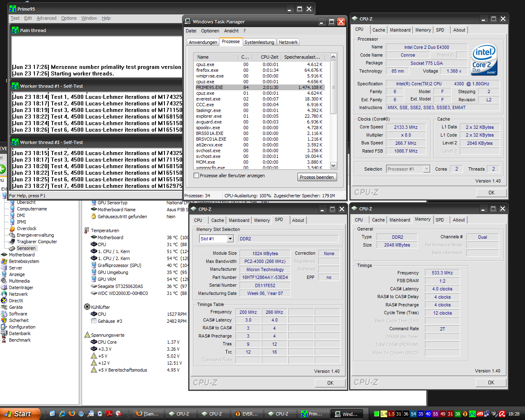The image size is (525, 420).
Task: Click the Task Manager process list scrollbar thumb
Action: [x=333, y=87]
